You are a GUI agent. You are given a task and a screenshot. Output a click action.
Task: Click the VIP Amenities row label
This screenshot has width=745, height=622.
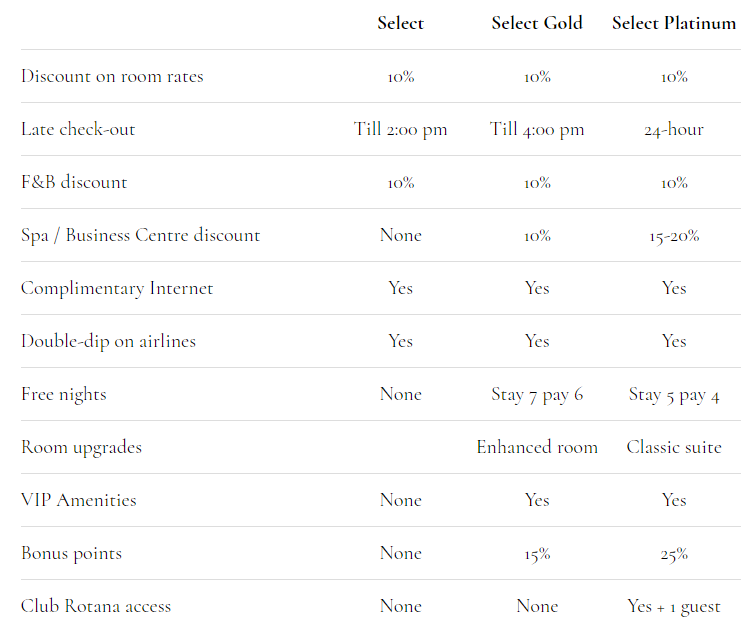78,500
